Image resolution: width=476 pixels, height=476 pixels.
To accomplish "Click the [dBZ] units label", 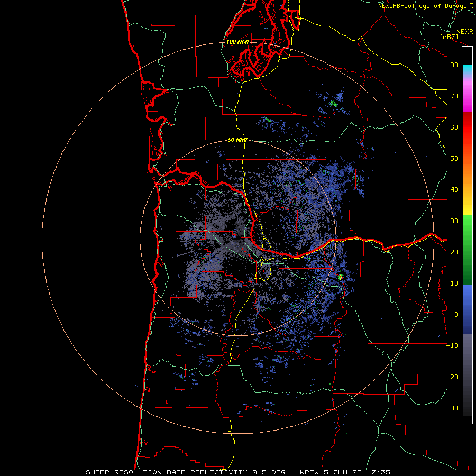I will point(449,36).
